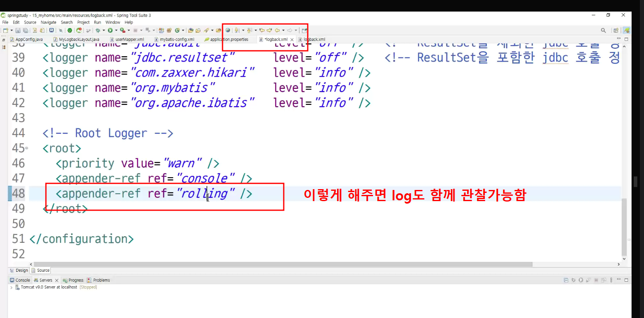Maximize the Servers bottom panel

tap(627, 280)
